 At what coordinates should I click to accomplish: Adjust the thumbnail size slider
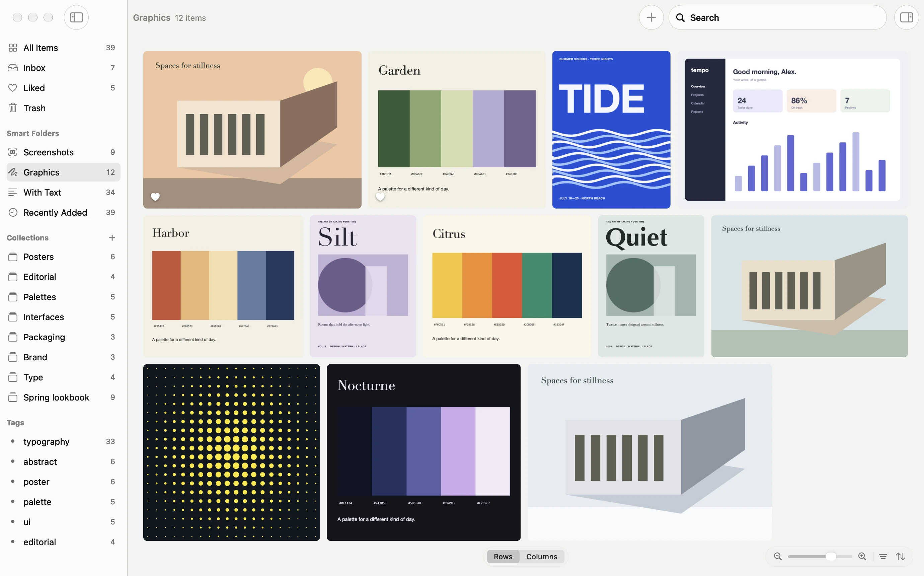click(820, 557)
